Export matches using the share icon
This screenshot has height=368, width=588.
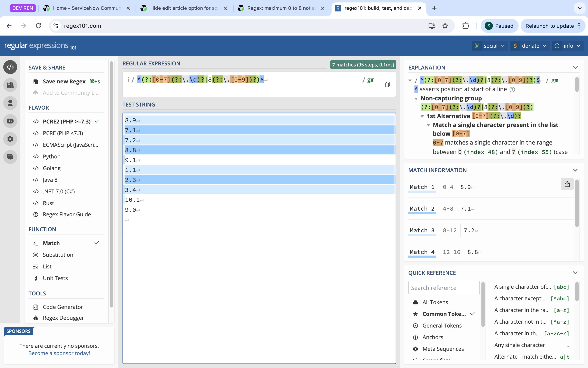pos(567,184)
